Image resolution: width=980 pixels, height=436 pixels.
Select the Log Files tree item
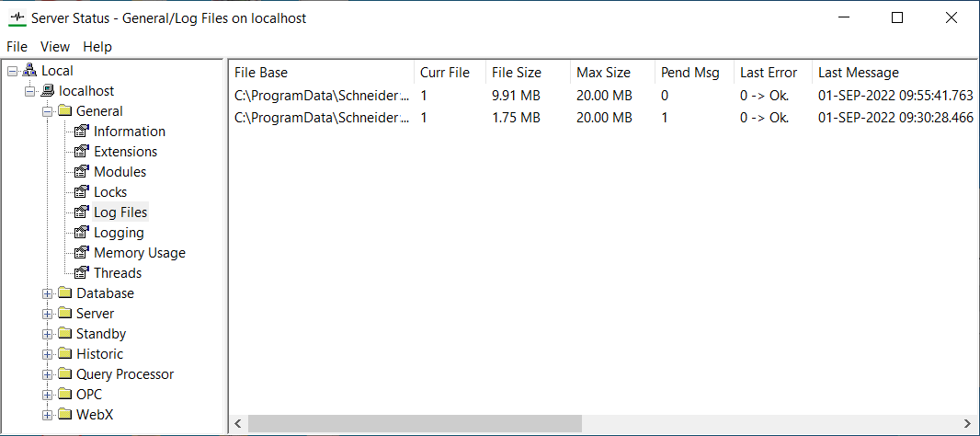(120, 212)
